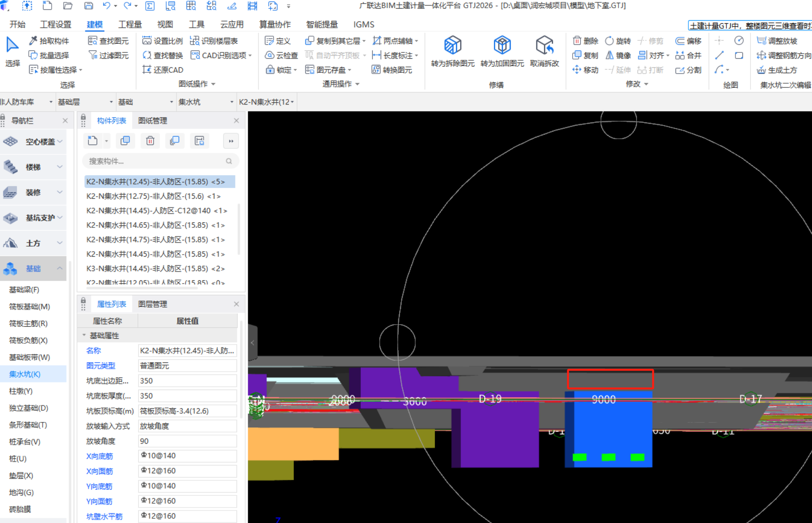Click search magnifier in 搜索构件 box
Viewport: 812px width, 523px height.
coord(229,161)
